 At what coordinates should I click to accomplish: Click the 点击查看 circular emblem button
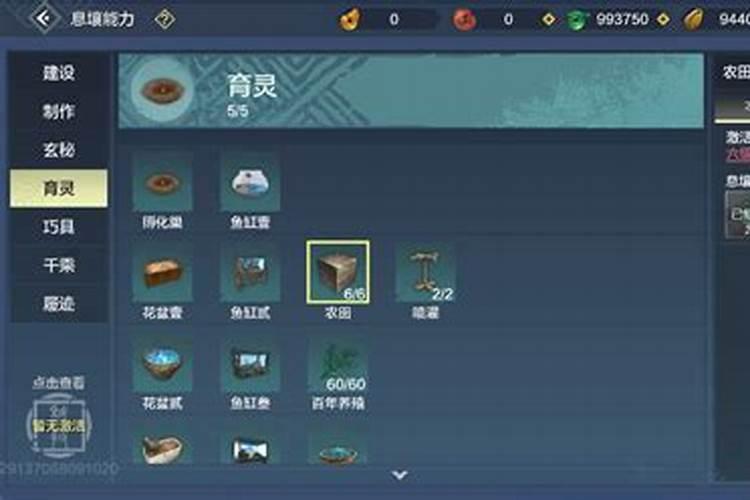coord(58,425)
